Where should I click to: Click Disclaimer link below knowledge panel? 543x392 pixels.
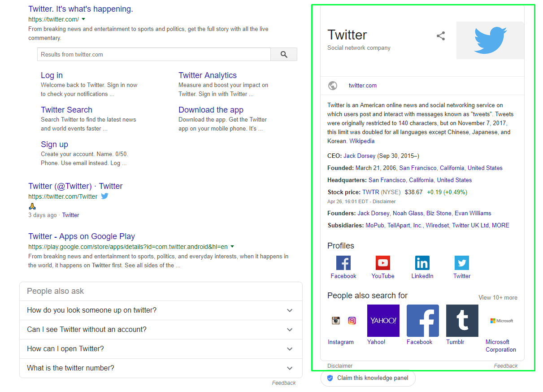tap(340, 366)
